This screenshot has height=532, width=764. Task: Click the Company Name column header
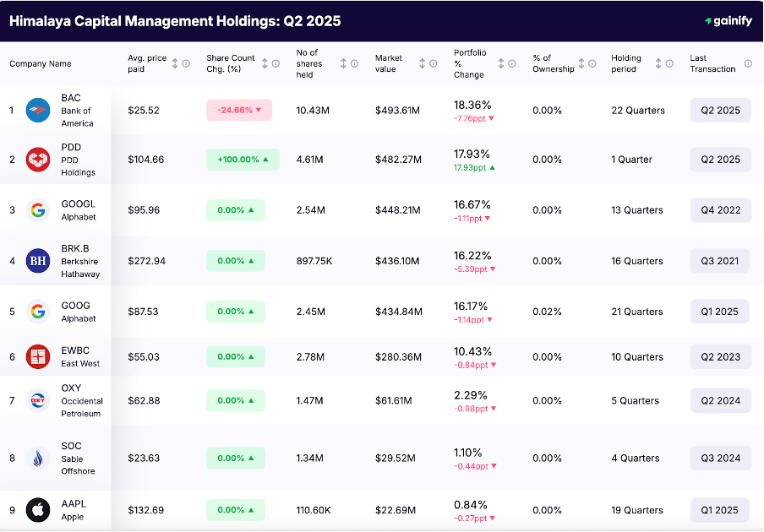41,64
